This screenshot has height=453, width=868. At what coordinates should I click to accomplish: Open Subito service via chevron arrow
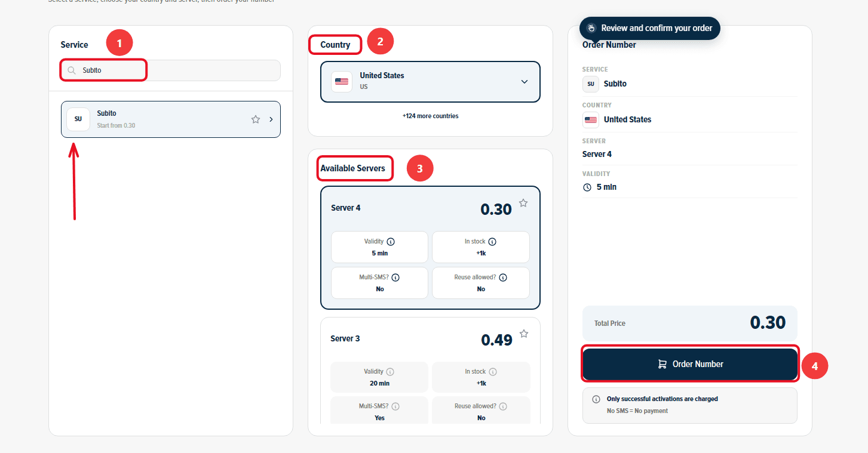[271, 119]
